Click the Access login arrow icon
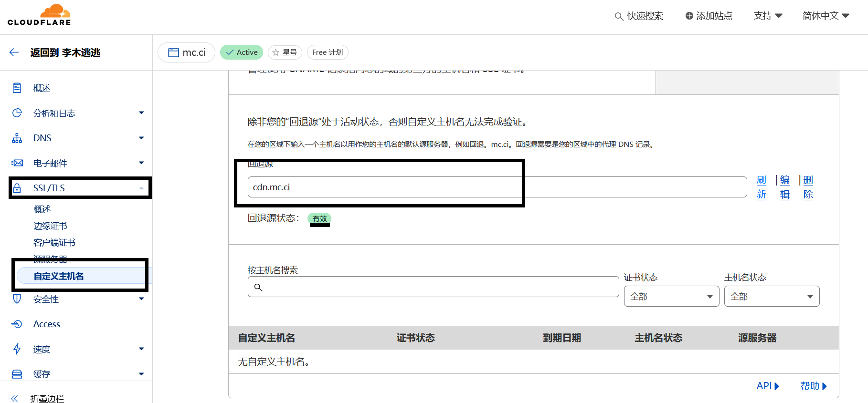 pyautogui.click(x=17, y=324)
